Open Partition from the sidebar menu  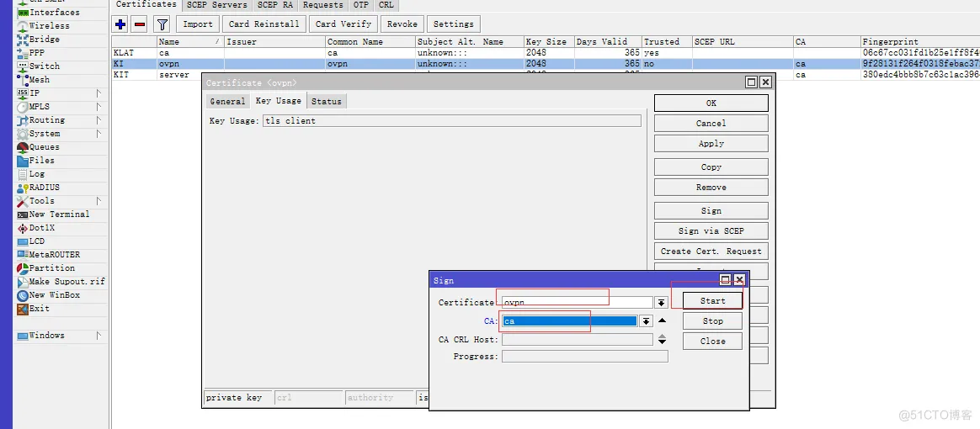coord(52,268)
